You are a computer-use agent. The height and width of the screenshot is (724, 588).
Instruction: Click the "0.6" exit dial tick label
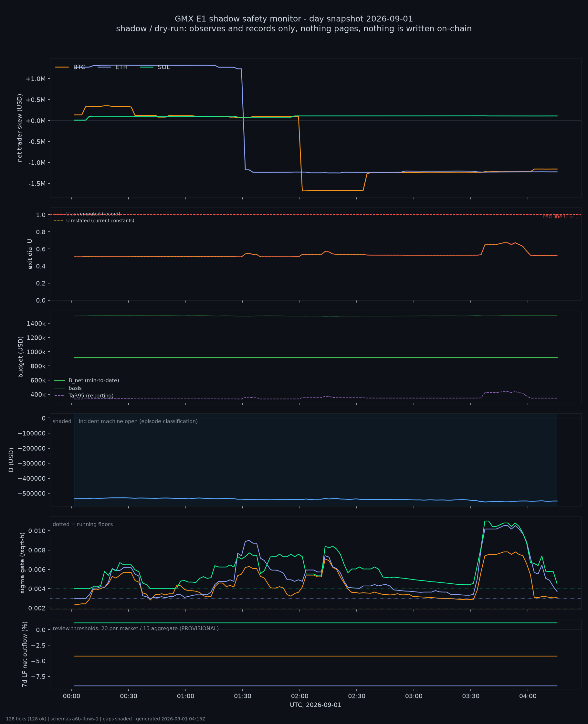click(x=41, y=249)
